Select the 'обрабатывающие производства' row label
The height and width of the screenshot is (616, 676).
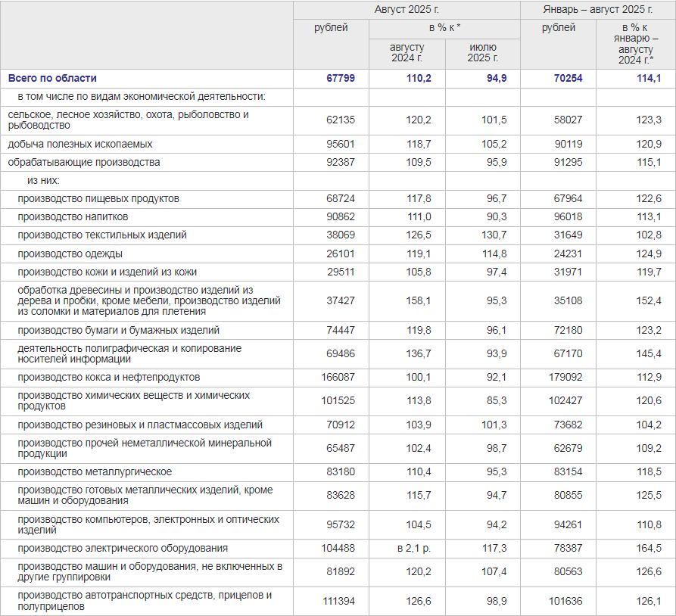[x=84, y=162]
